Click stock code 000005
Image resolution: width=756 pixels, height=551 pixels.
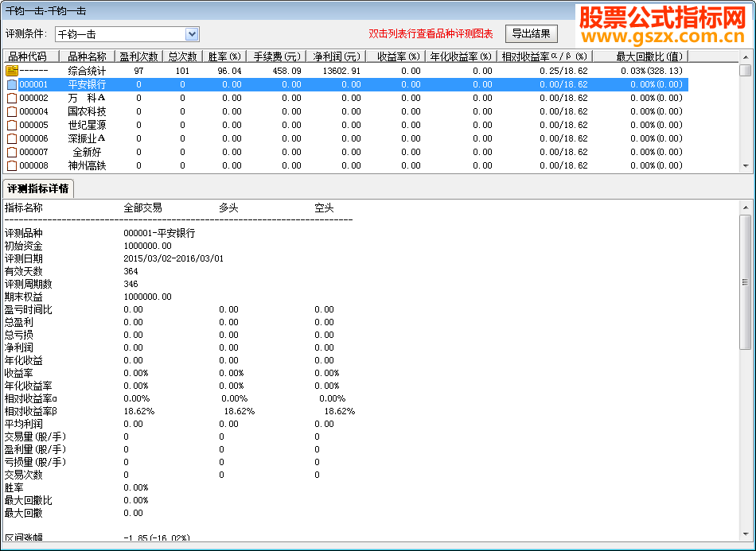click(33, 125)
